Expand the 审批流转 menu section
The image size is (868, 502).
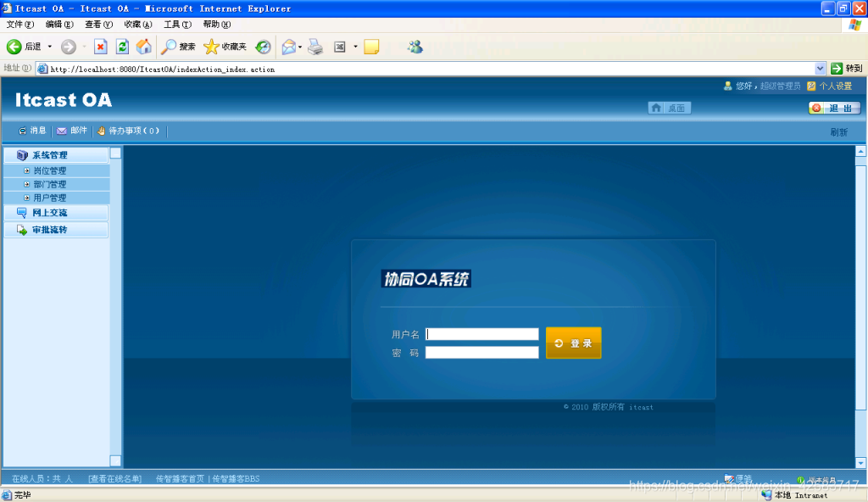(56, 230)
